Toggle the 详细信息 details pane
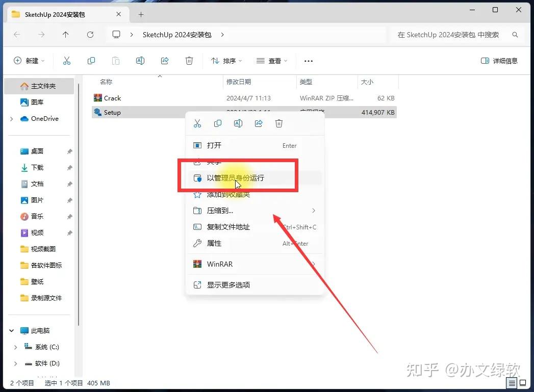The height and width of the screenshot is (392, 534). [499, 61]
